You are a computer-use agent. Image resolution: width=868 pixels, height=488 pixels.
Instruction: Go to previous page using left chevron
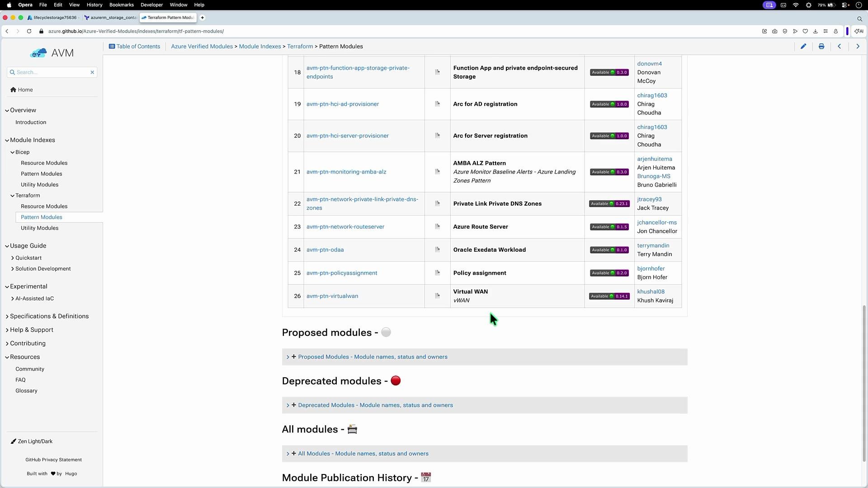(x=840, y=47)
